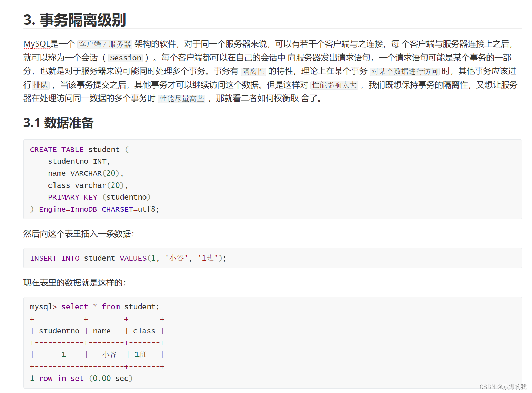Image resolution: width=532 pixels, height=393 pixels.
Task: Click the underlined word 'MySQL' in the paragraph
Action: point(37,44)
